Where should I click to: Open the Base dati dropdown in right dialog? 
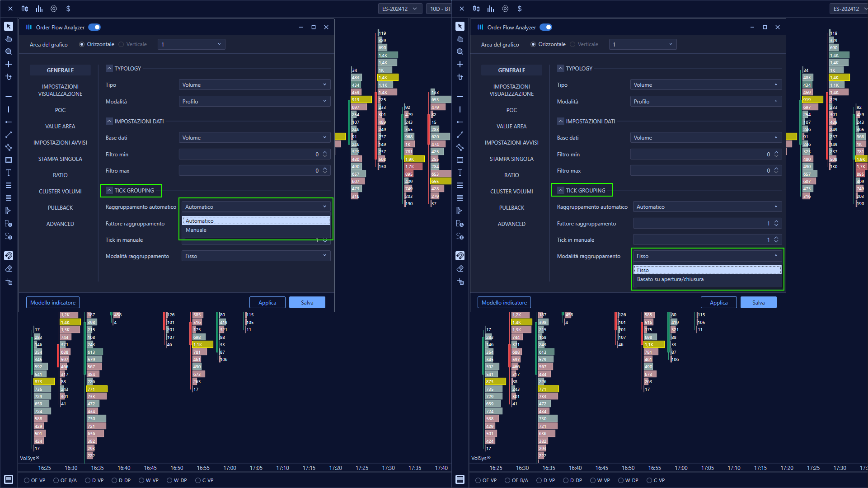(706, 138)
